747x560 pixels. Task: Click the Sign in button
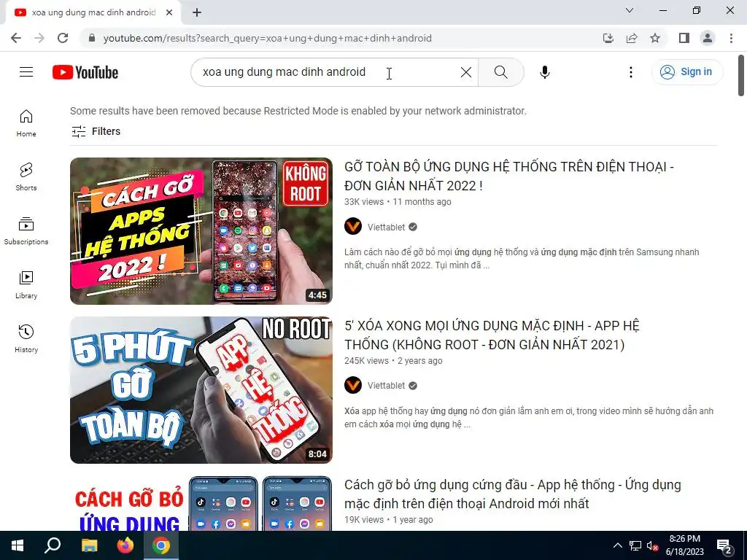pos(687,72)
